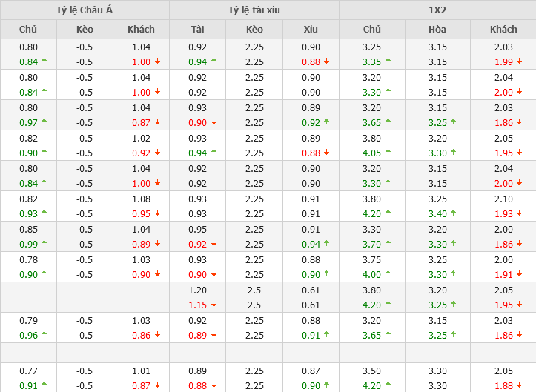
Task: Click the Hòa column header
Action: coord(437,30)
